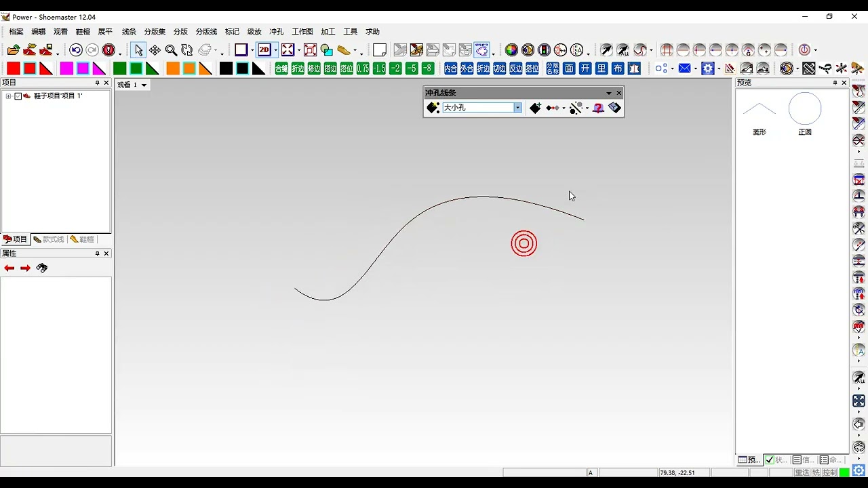The image size is (868, 488).
Task: Click the green -8 allowance button
Action: click(428, 68)
